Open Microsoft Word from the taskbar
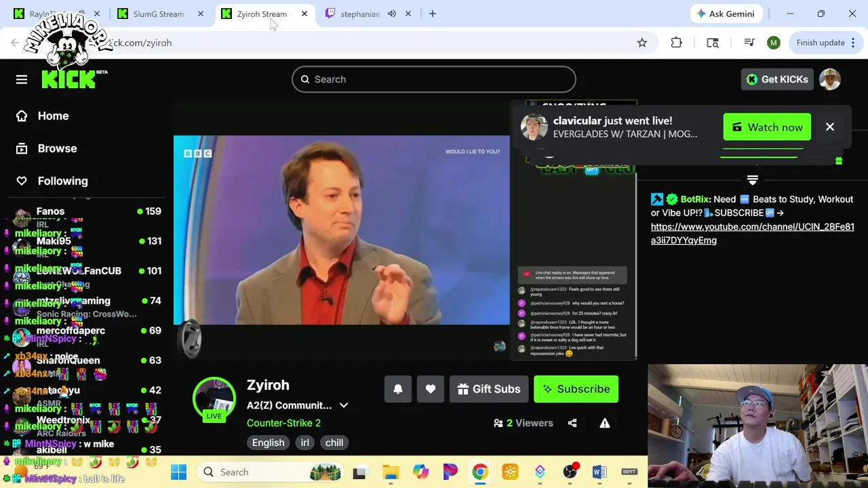868x488 pixels. (x=599, y=472)
